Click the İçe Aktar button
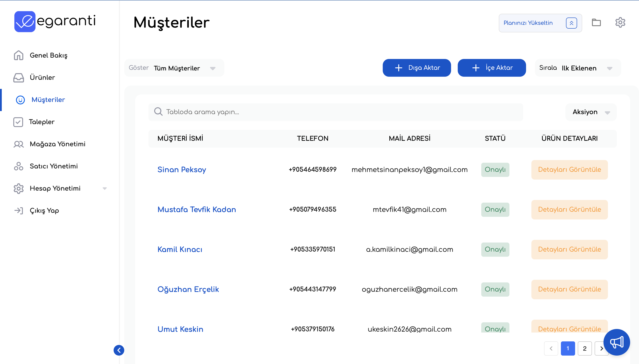The image size is (639, 364). [491, 68]
